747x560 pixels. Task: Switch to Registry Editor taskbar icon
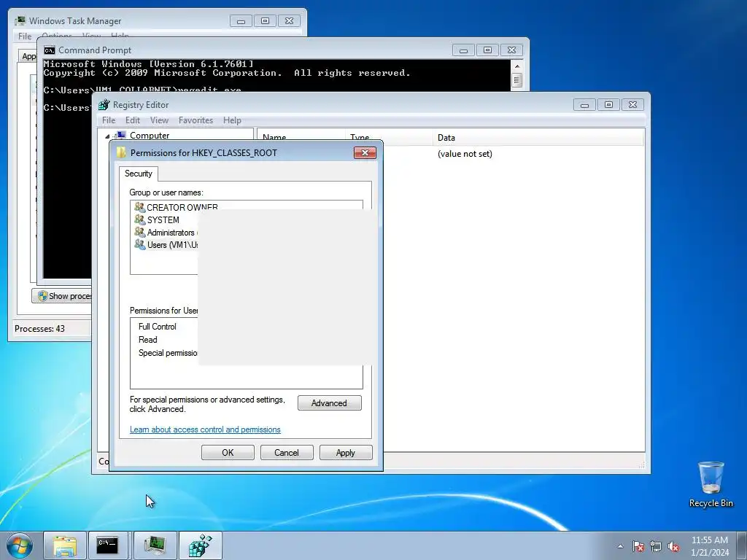coord(200,545)
